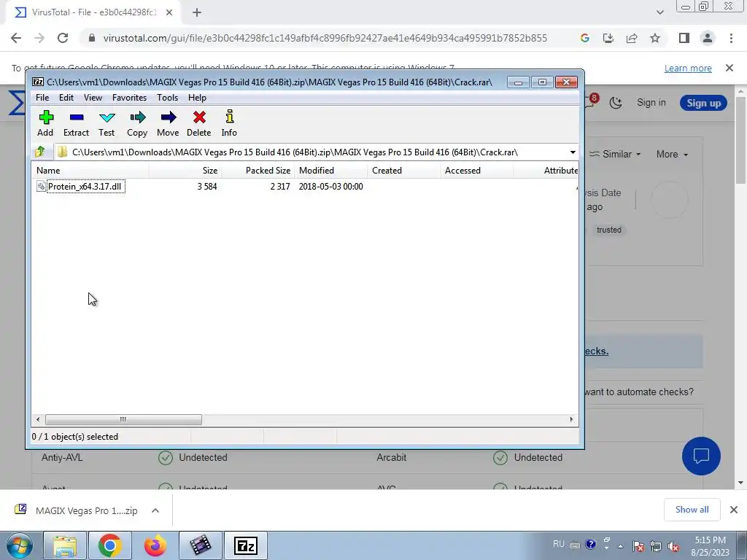Expand the More dropdown on VirusTotal

coord(672,155)
